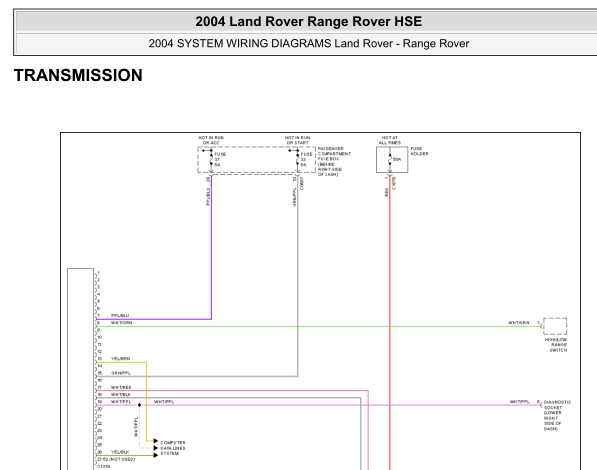The height and width of the screenshot is (470, 597).
Task: Click the 'WHT/BLK' label at pin 18
Action: [121, 395]
